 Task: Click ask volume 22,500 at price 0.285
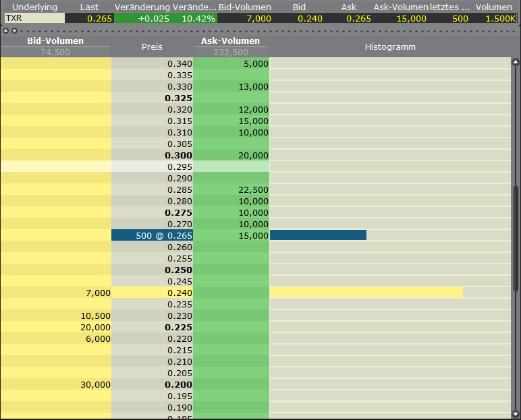click(231, 189)
